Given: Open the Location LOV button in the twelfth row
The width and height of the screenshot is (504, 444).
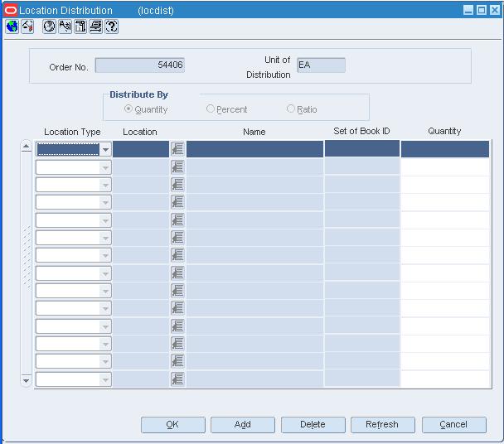Looking at the screenshot, I should tap(177, 344).
